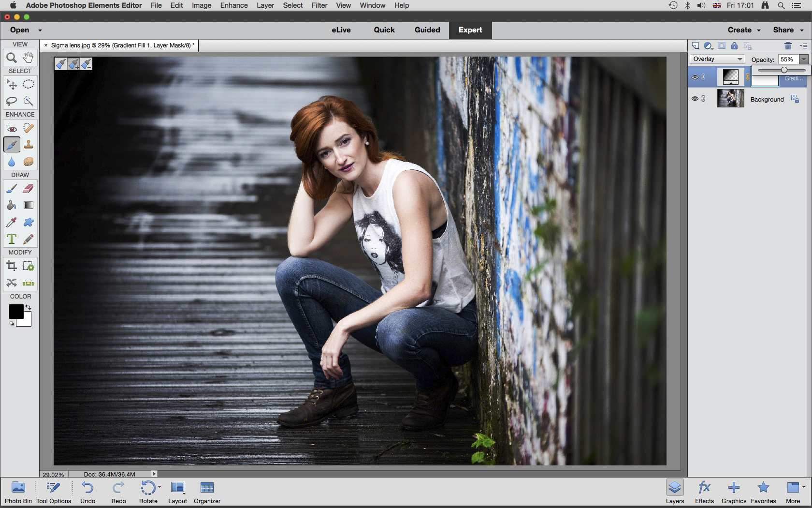812x508 pixels.
Task: Select the Elliptical Marquee tool
Action: (x=29, y=85)
